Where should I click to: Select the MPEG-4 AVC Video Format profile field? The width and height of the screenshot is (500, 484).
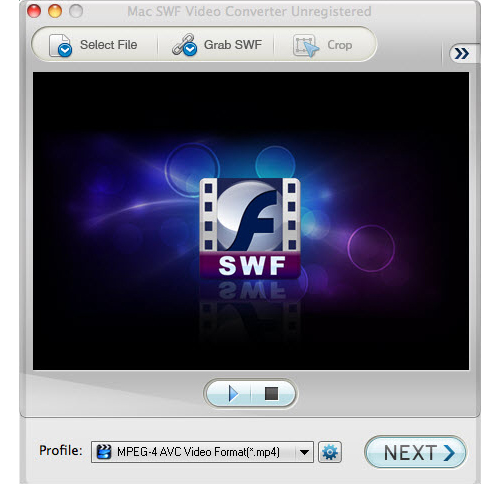(x=202, y=452)
